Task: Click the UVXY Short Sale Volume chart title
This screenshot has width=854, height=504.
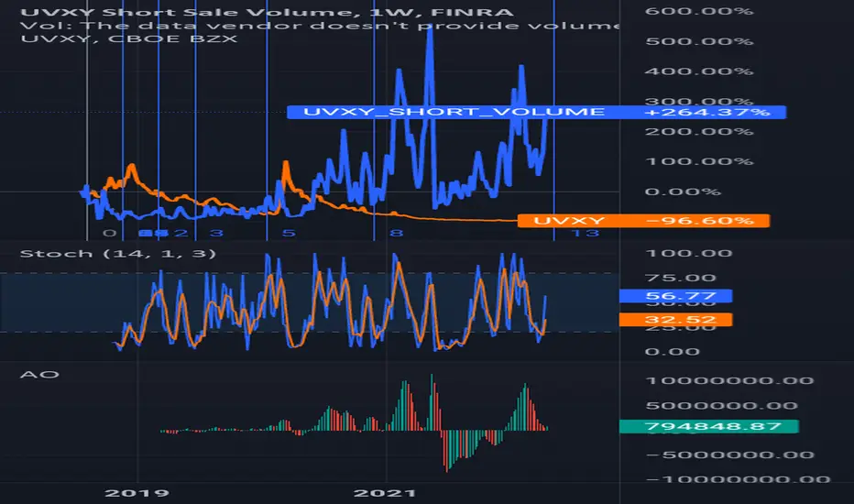Action: pyautogui.click(x=267, y=12)
